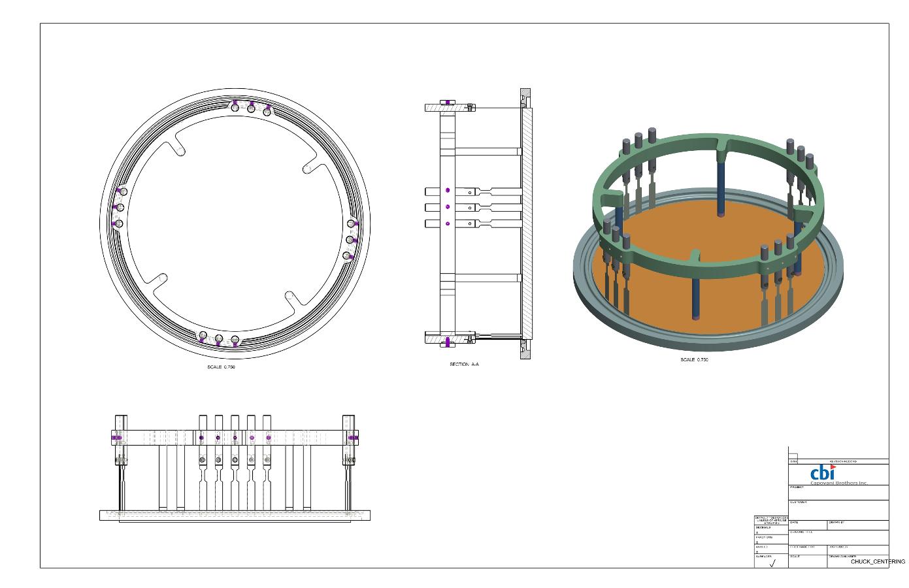909x588 pixels.
Task: Click the REVISION RECORD header cell
Action: click(843, 461)
